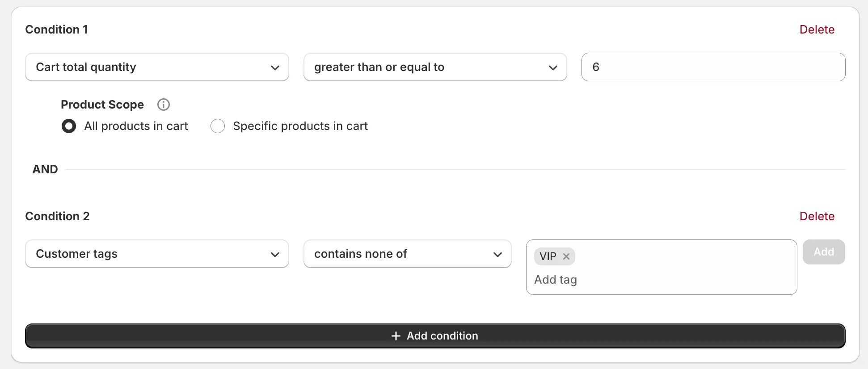Delete Condition 2
868x369 pixels.
coord(817,216)
